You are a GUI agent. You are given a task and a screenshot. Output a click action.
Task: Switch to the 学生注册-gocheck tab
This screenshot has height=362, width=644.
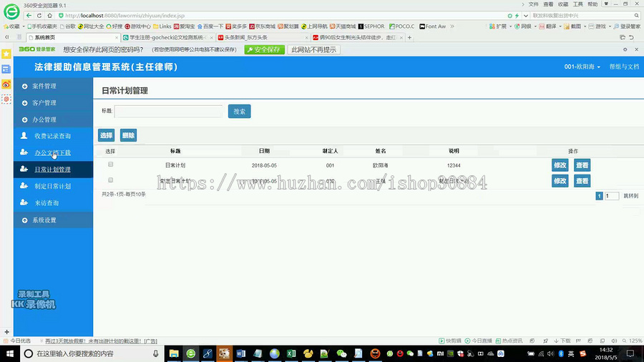167,37
